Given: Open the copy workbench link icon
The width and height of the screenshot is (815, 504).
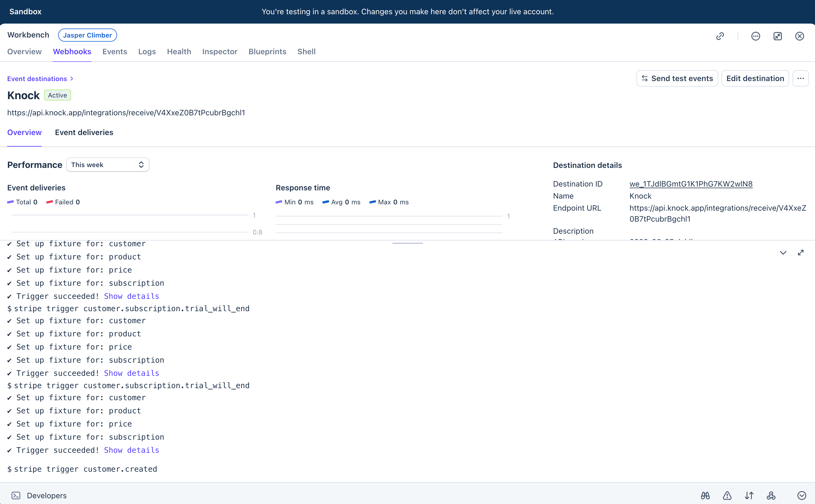Looking at the screenshot, I should 720,36.
